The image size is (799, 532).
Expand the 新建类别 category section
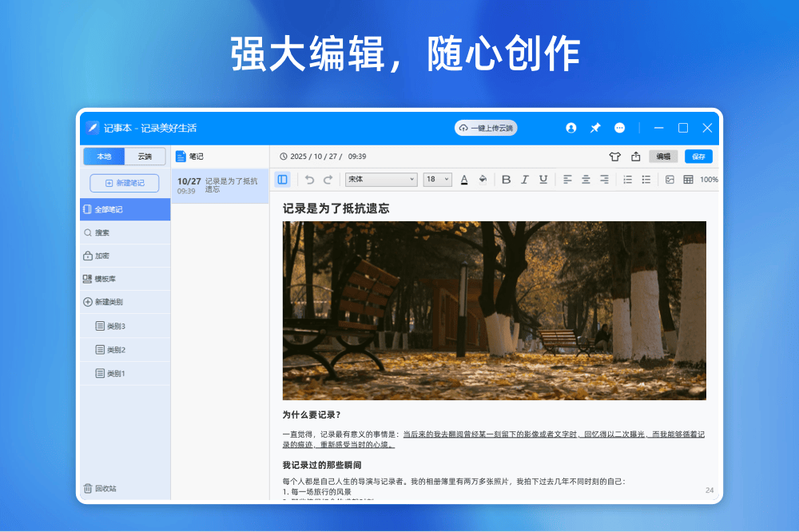(x=108, y=302)
